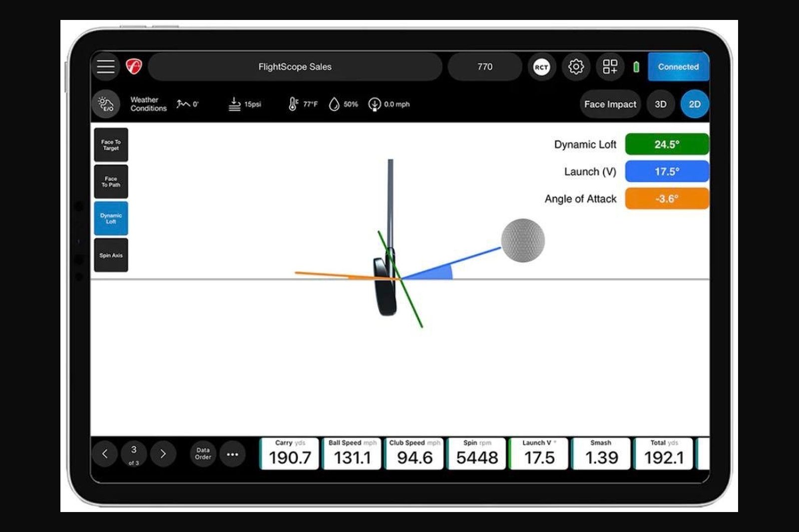Tap the golf ball in the diagram
Viewport: 799px width, 532px height.
523,240
